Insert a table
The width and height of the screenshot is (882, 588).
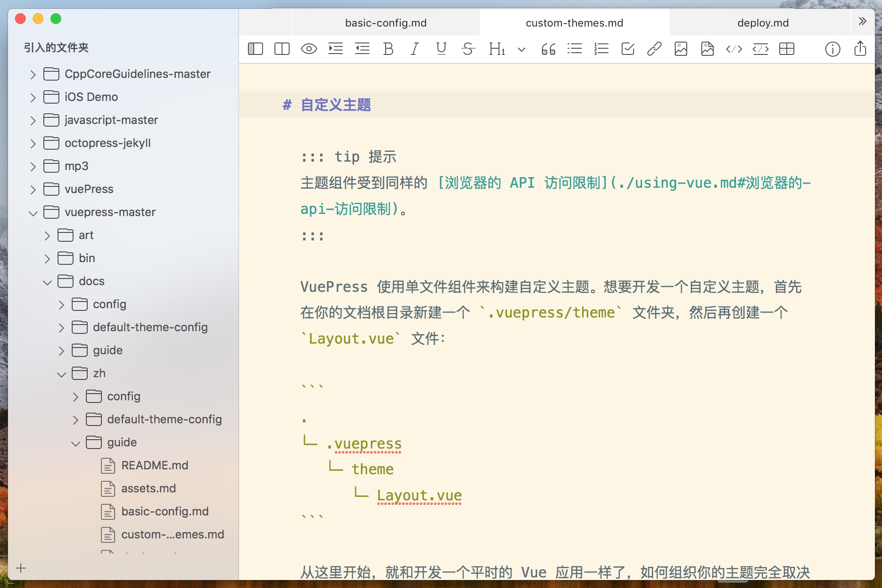(787, 49)
